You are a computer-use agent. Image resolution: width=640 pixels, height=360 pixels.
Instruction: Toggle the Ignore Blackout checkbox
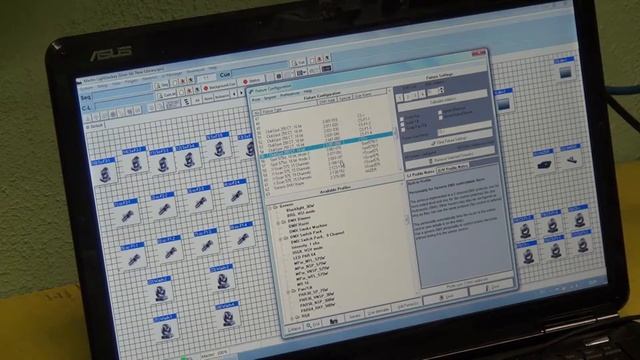(x=440, y=112)
